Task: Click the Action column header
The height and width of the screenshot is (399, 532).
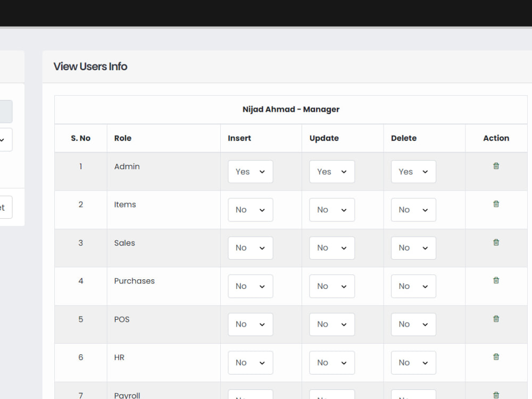Action: click(496, 138)
